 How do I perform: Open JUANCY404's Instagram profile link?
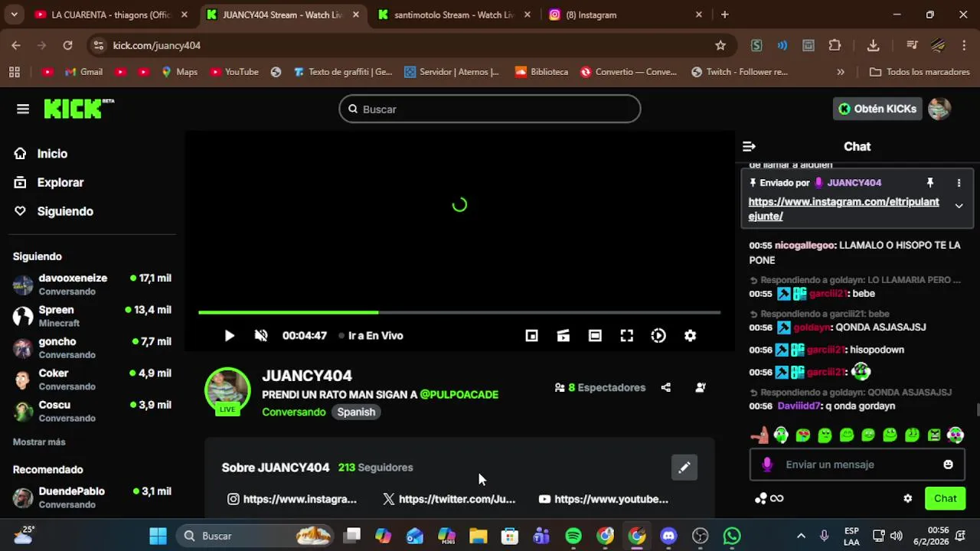pos(292,499)
